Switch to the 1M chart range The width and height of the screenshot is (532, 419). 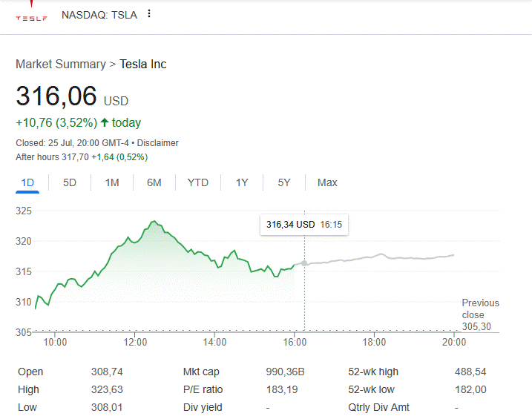coord(112,182)
